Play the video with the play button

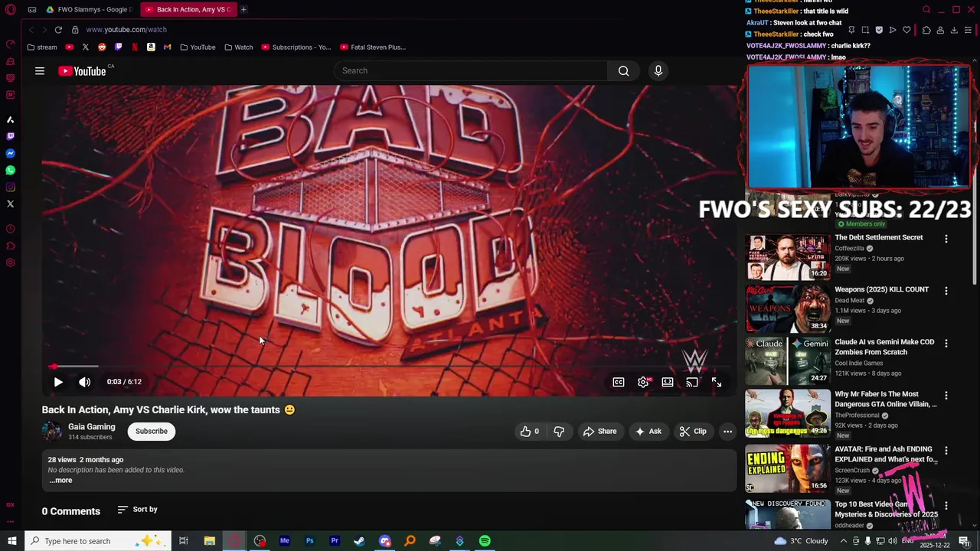click(x=58, y=382)
